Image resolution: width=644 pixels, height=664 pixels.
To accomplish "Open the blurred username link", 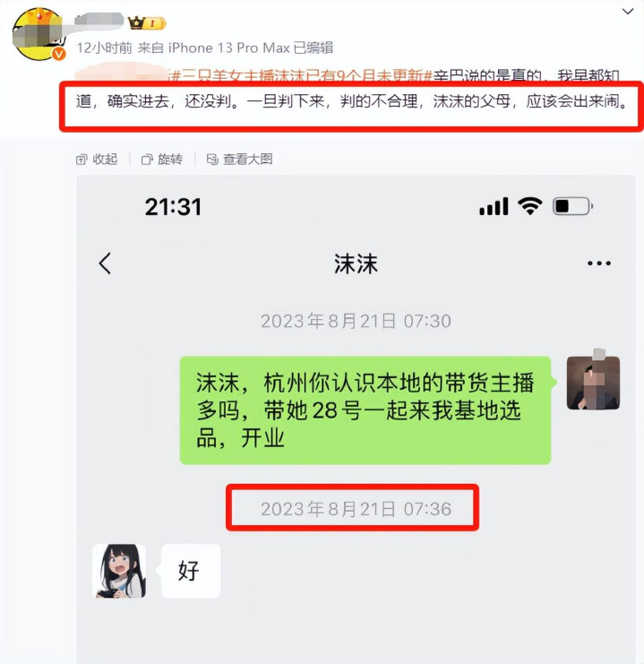I will pyautogui.click(x=99, y=22).
